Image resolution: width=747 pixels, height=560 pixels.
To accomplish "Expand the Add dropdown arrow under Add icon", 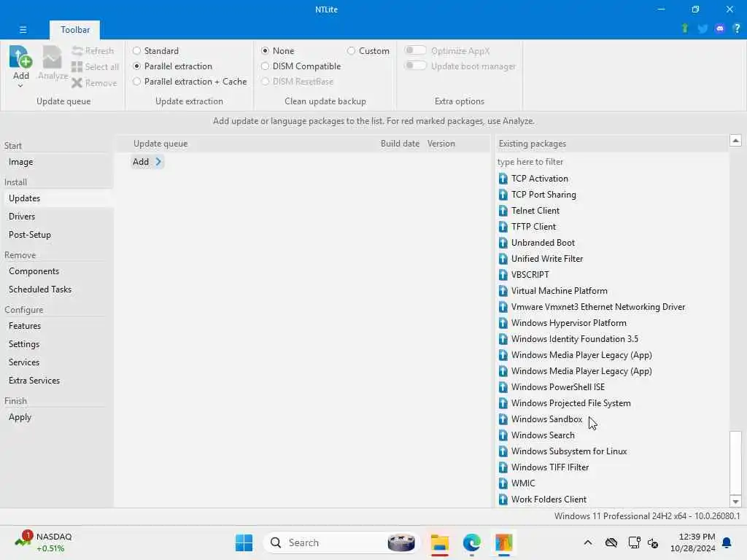I will pos(20,86).
